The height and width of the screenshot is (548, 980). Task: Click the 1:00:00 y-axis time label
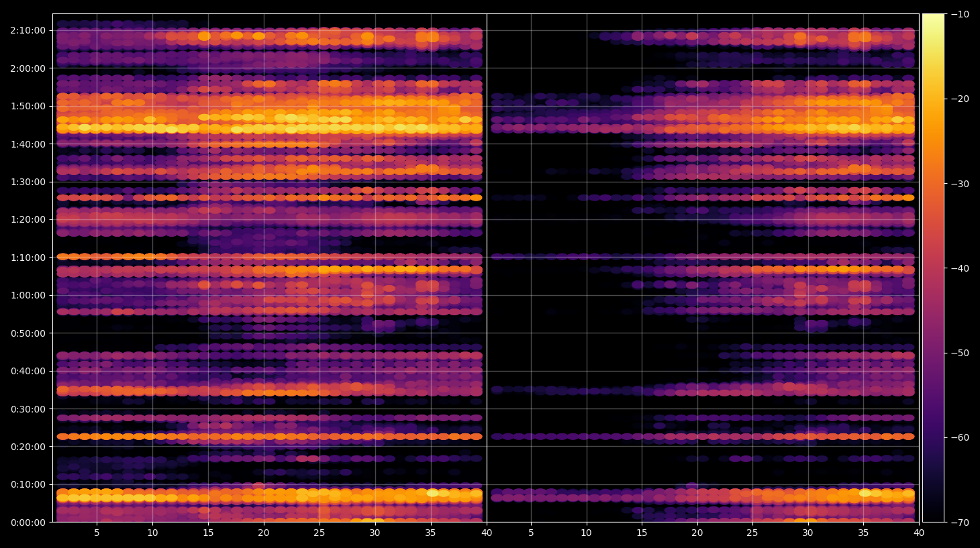pyautogui.click(x=28, y=295)
